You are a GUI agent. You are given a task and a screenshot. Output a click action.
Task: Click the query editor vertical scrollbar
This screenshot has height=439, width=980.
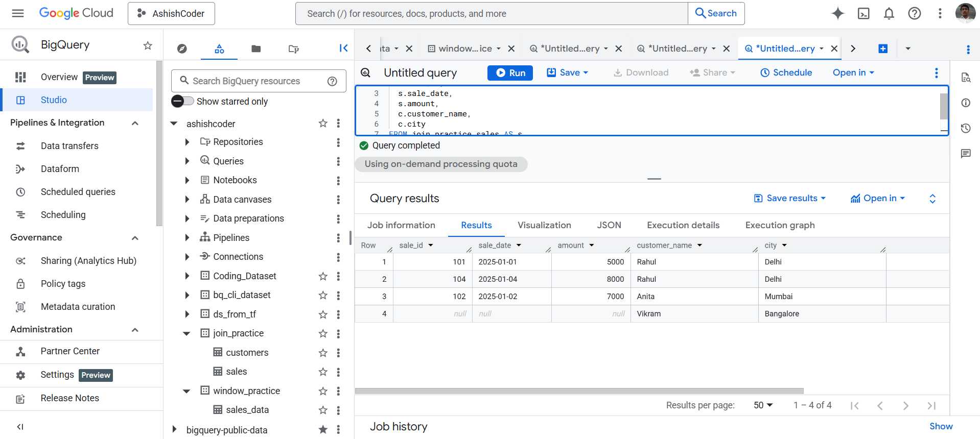pos(944,106)
